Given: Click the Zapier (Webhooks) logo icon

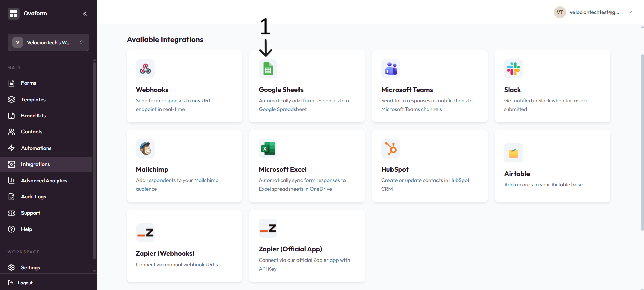Looking at the screenshot, I should (145, 233).
